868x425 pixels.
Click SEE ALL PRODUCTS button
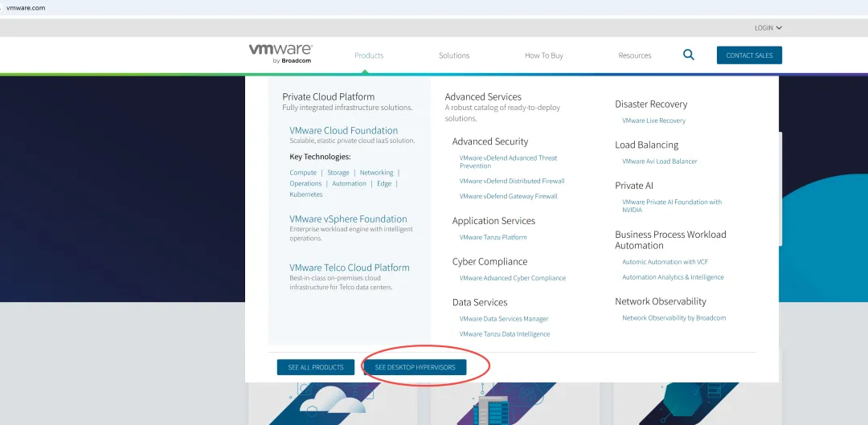click(316, 367)
